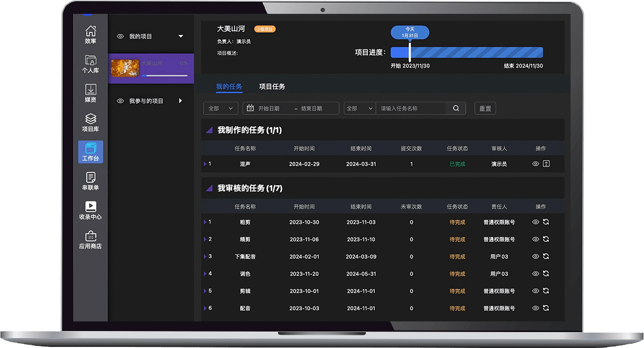The width and height of the screenshot is (644, 348).
Task: Click submit upload icon for 混声 task
Action: (546, 164)
